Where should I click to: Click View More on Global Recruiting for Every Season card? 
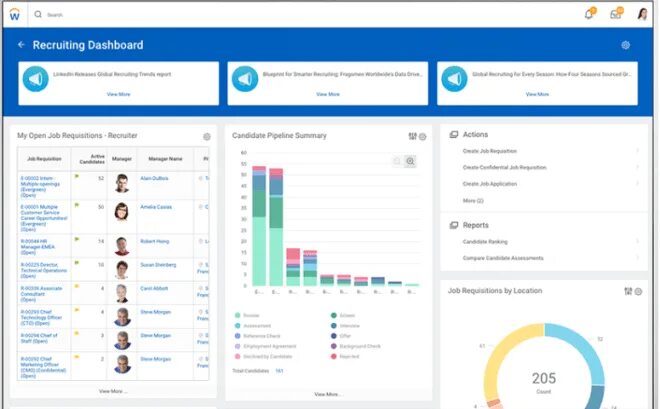[x=537, y=94]
